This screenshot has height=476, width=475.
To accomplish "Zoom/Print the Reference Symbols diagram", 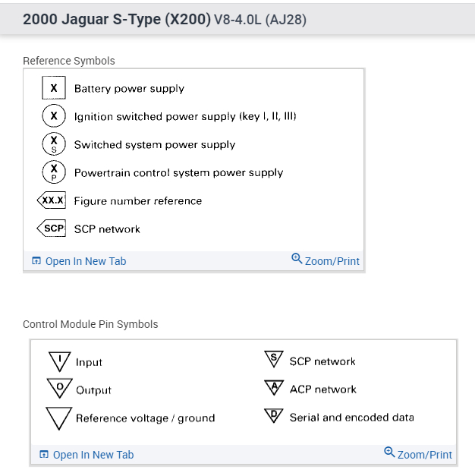I will pyautogui.click(x=332, y=261).
